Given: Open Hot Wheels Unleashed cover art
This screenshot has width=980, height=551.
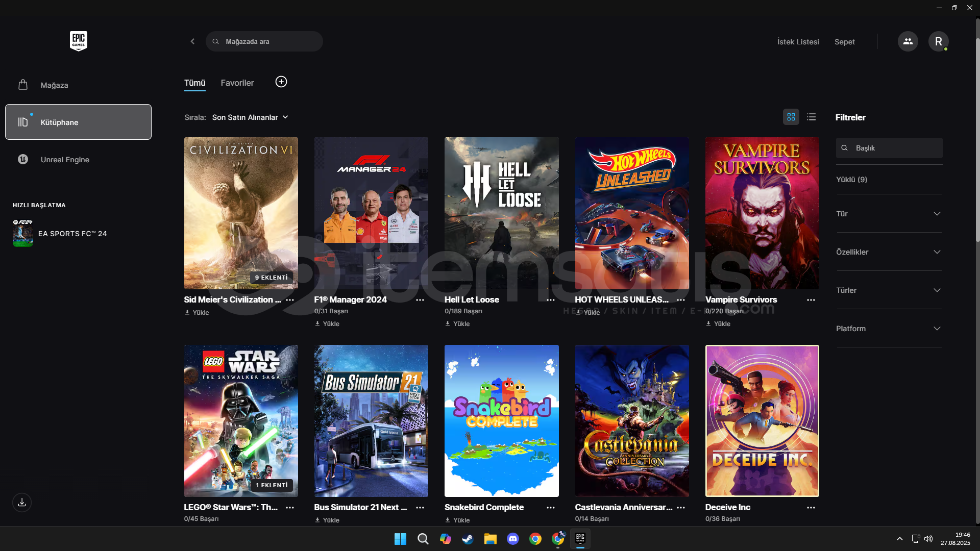Looking at the screenshot, I should click(x=632, y=213).
